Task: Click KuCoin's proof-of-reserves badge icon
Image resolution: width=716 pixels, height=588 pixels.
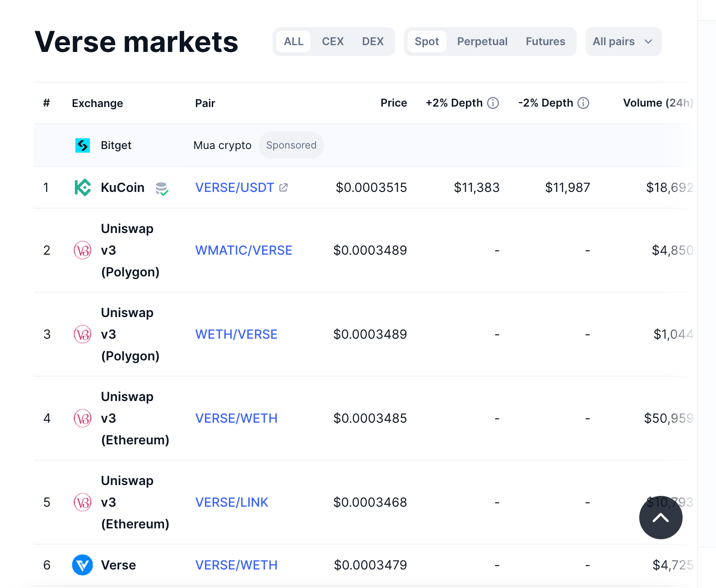Action: click(162, 188)
